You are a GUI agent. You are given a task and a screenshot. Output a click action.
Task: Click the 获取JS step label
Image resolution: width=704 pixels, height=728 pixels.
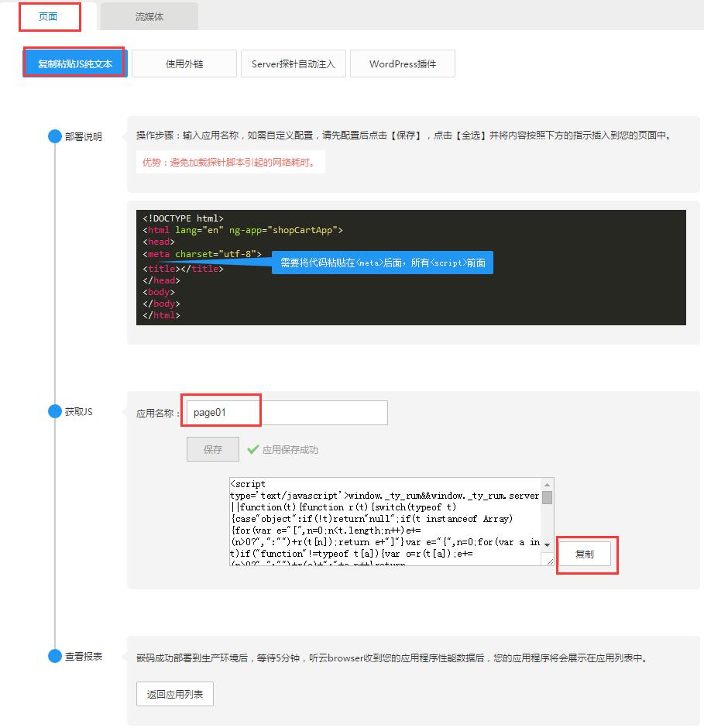click(78, 411)
